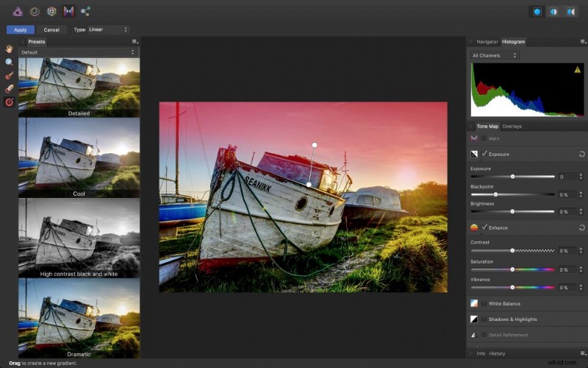Switch to the Export persona icon
Image resolution: width=588 pixels, height=368 pixels.
pyautogui.click(x=85, y=12)
